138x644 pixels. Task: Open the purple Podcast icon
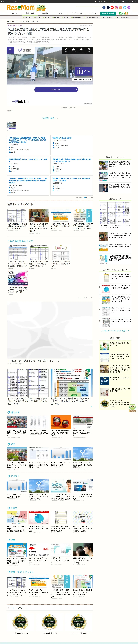[129, 8]
